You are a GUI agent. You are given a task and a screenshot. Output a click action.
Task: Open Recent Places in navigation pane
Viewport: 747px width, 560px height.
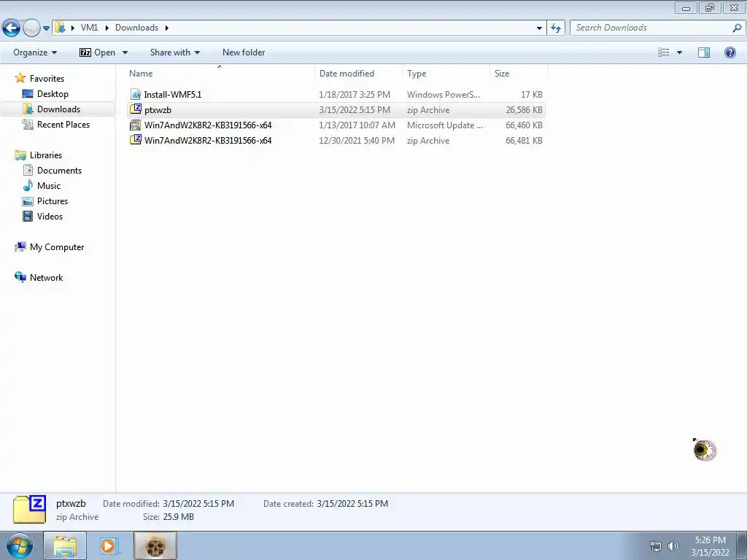coord(63,124)
